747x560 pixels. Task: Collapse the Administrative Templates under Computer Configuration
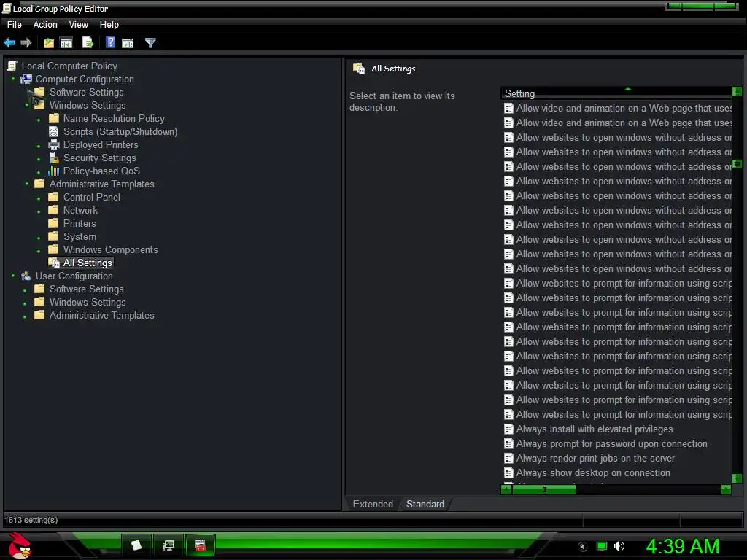click(x=27, y=184)
